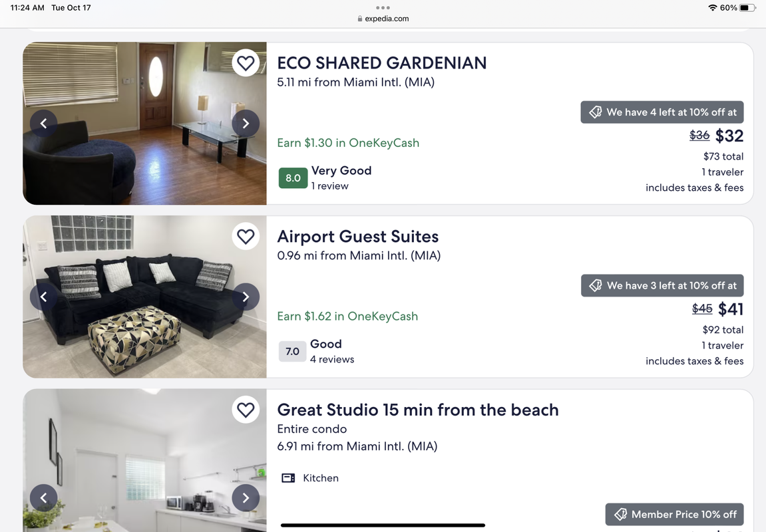Click the 'We have 3 left' deal badge
Image resolution: width=766 pixels, height=532 pixels.
click(662, 285)
